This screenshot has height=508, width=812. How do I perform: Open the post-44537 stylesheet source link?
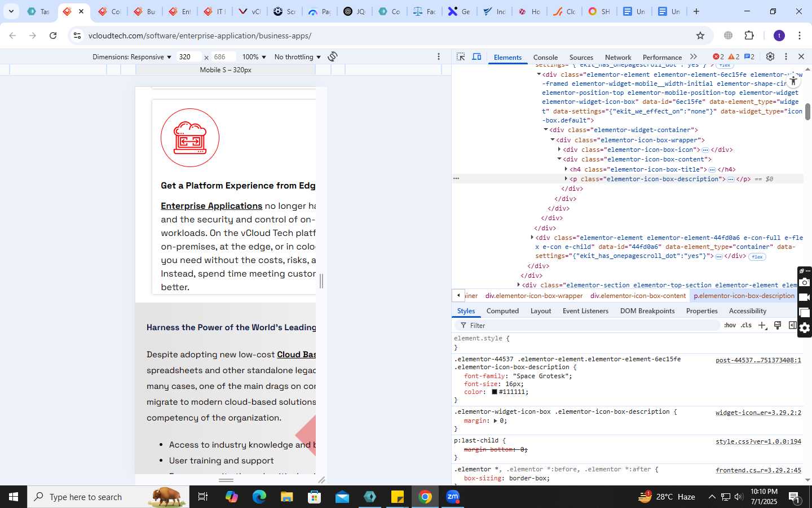758,360
